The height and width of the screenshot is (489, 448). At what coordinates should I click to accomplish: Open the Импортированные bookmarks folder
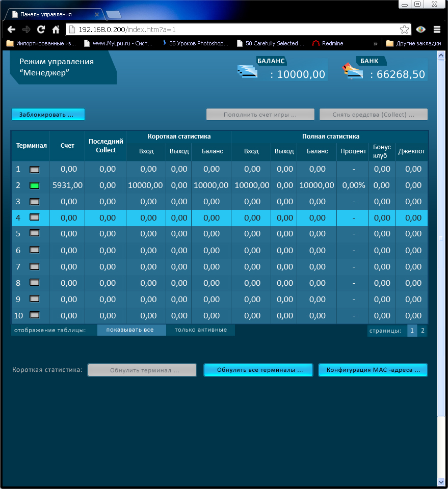41,43
